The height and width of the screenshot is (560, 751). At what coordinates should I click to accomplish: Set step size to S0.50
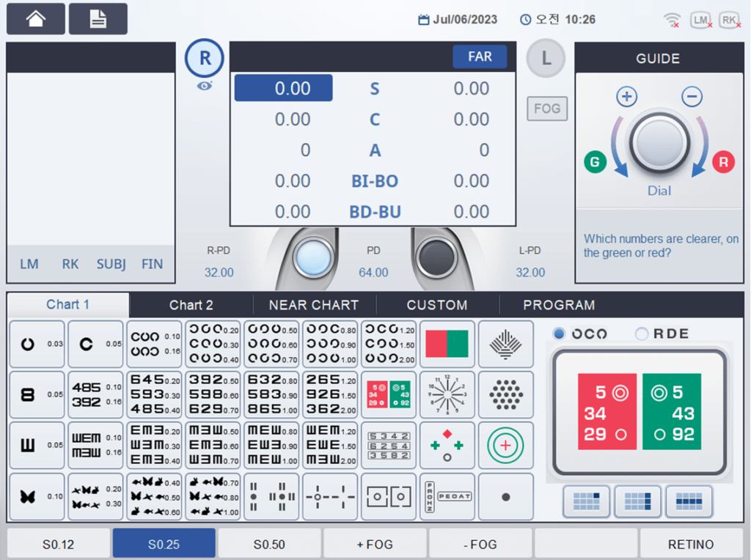click(x=269, y=544)
